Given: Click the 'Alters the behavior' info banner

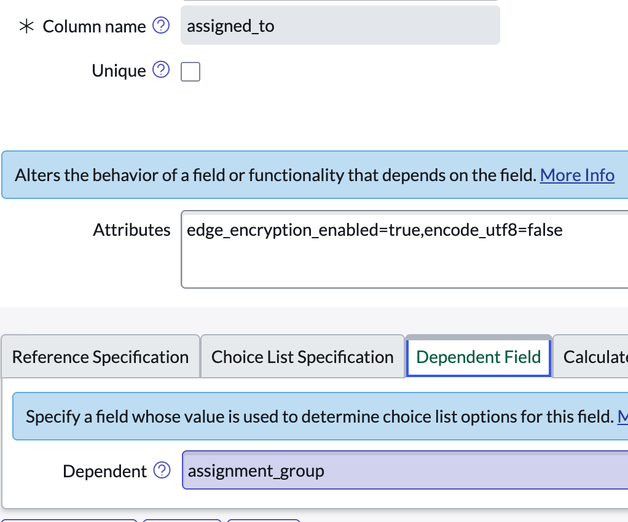Looking at the screenshot, I should pyautogui.click(x=315, y=175).
